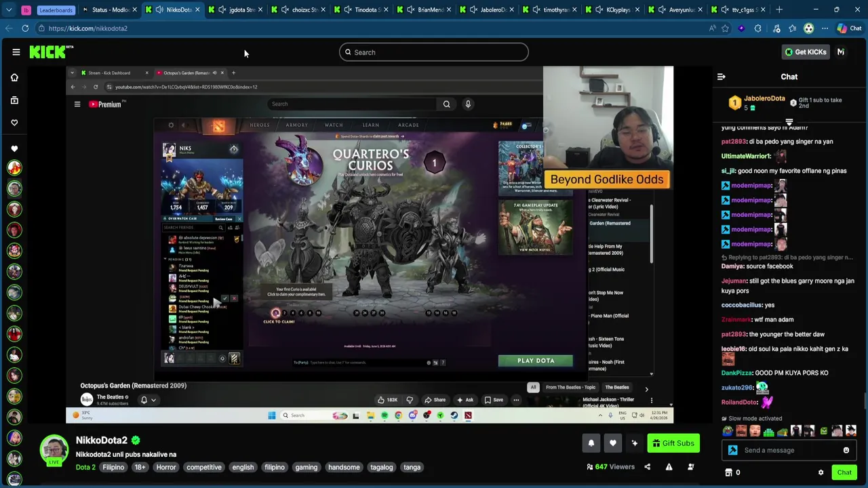Screen dimensions: 868x488
Task: Select the handsome tag
Action: (x=344, y=467)
